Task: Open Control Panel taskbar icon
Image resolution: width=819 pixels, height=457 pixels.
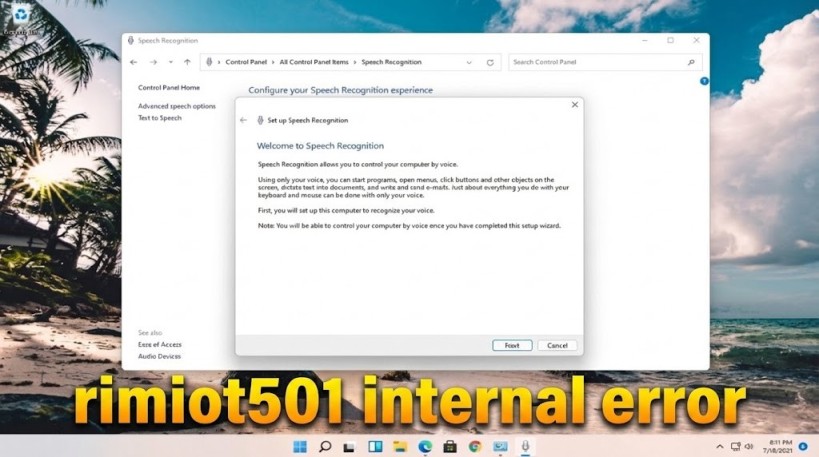Action: click(500, 447)
